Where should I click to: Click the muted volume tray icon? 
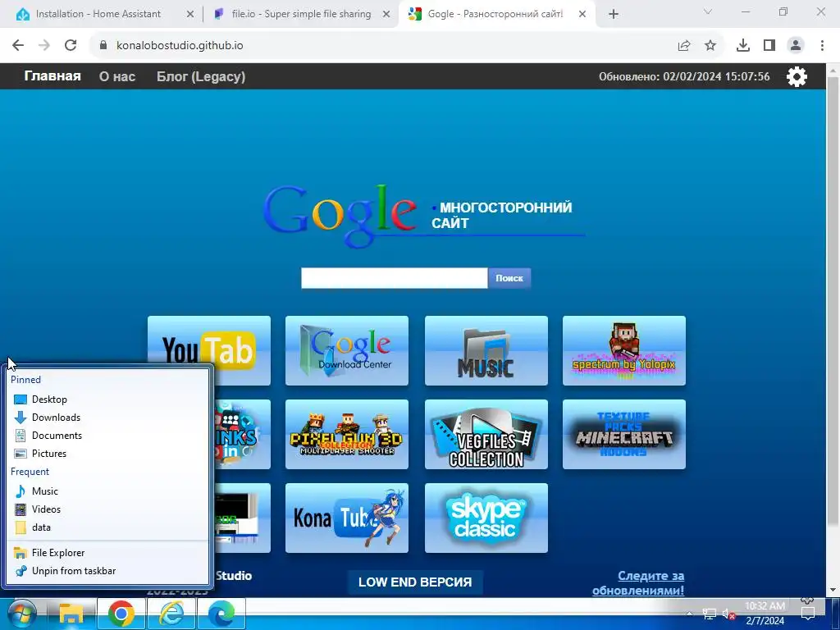(x=728, y=614)
